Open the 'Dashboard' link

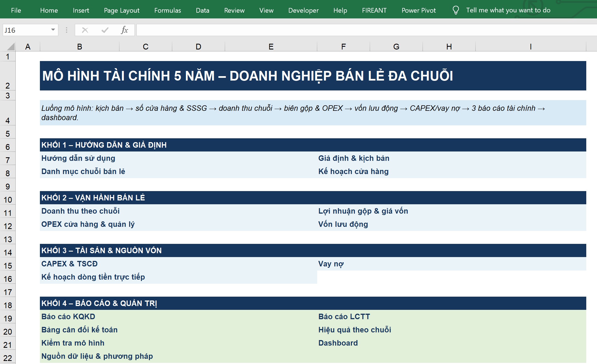coord(338,343)
